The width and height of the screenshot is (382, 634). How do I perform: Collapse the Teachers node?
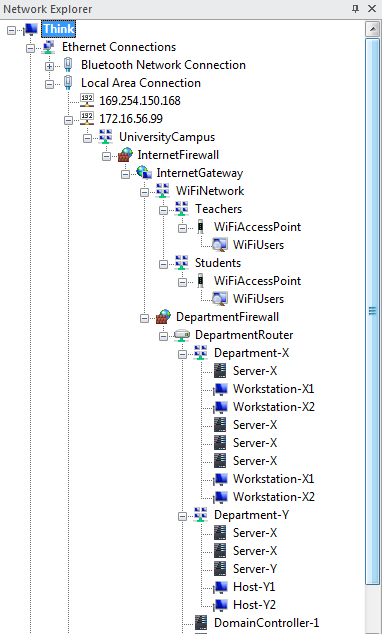pos(163,210)
